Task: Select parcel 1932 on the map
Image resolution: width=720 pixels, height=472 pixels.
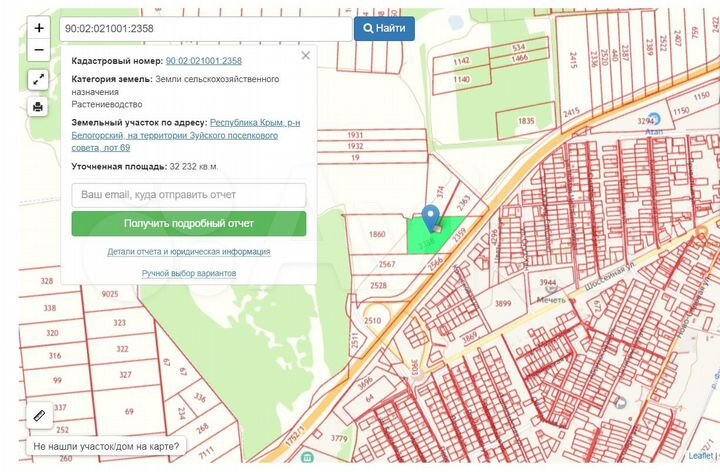Action: click(355, 146)
